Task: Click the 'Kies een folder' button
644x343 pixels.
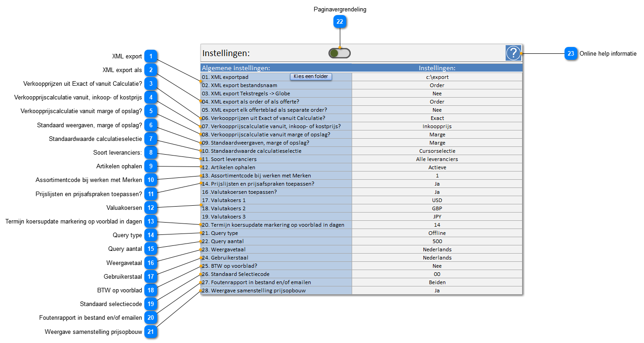Action: coord(311,77)
